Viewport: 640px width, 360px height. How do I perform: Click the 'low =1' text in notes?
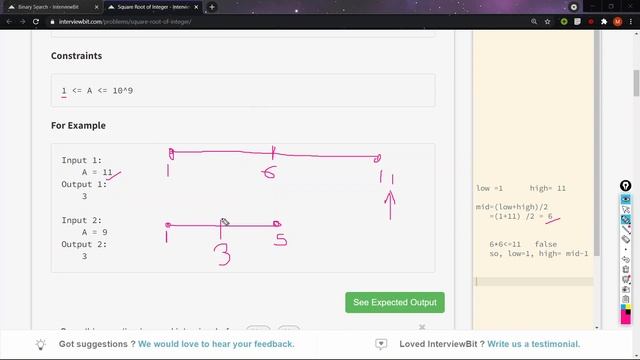489,188
